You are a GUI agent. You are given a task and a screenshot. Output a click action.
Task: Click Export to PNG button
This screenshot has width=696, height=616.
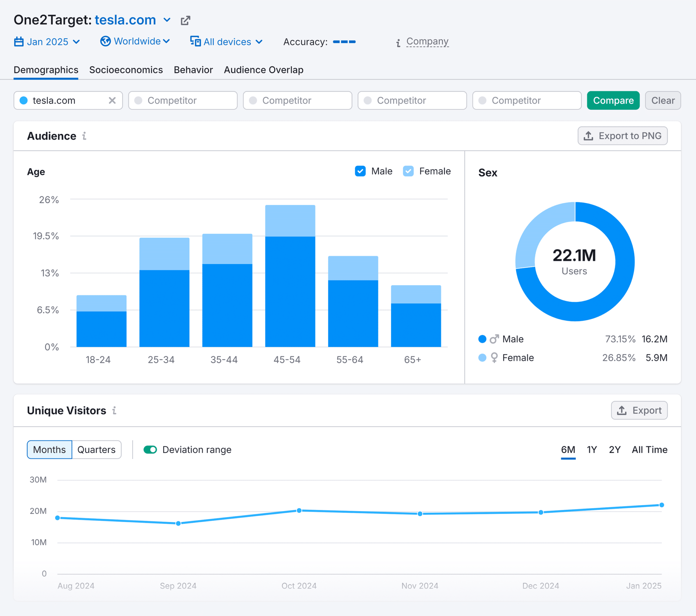(623, 136)
